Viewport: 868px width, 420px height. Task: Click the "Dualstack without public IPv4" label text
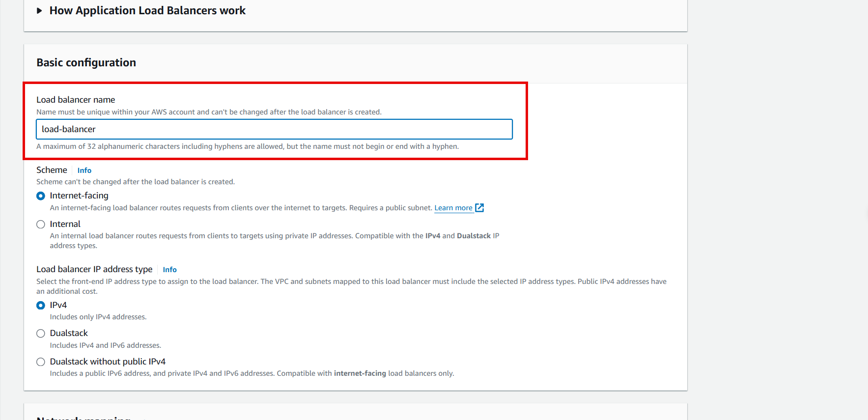click(x=108, y=362)
